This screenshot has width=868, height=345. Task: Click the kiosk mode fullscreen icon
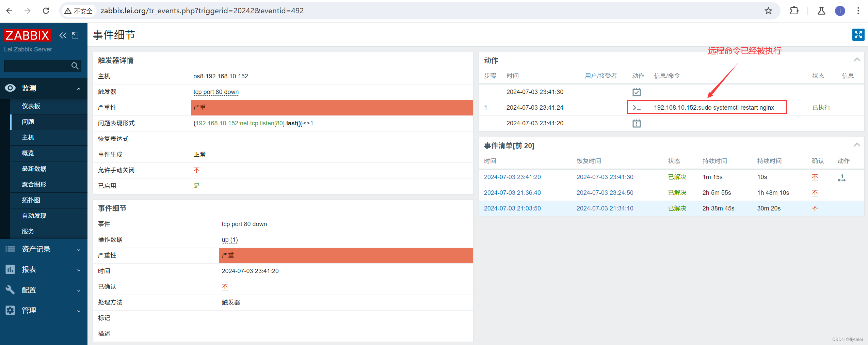(x=858, y=35)
